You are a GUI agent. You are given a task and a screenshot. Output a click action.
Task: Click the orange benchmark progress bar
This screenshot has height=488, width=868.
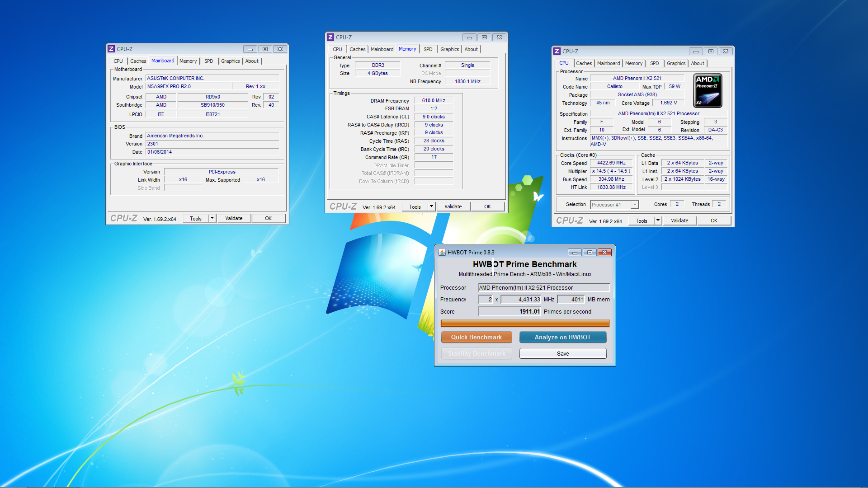[525, 323]
